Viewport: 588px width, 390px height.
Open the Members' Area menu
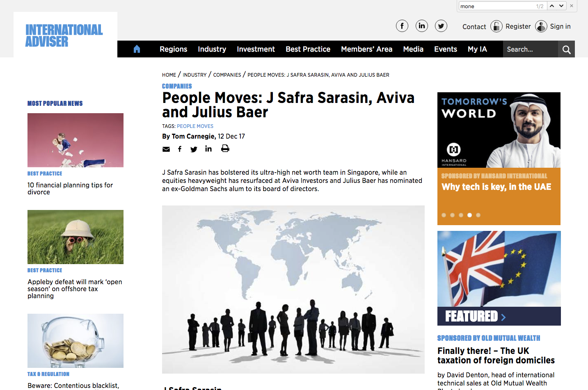pos(366,49)
